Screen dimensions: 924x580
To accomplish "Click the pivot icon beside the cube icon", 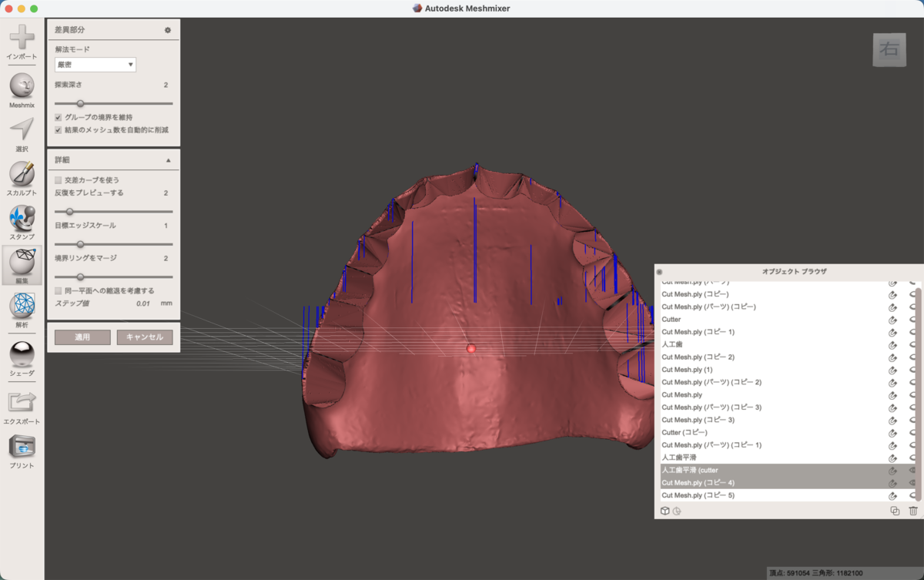I will click(677, 511).
